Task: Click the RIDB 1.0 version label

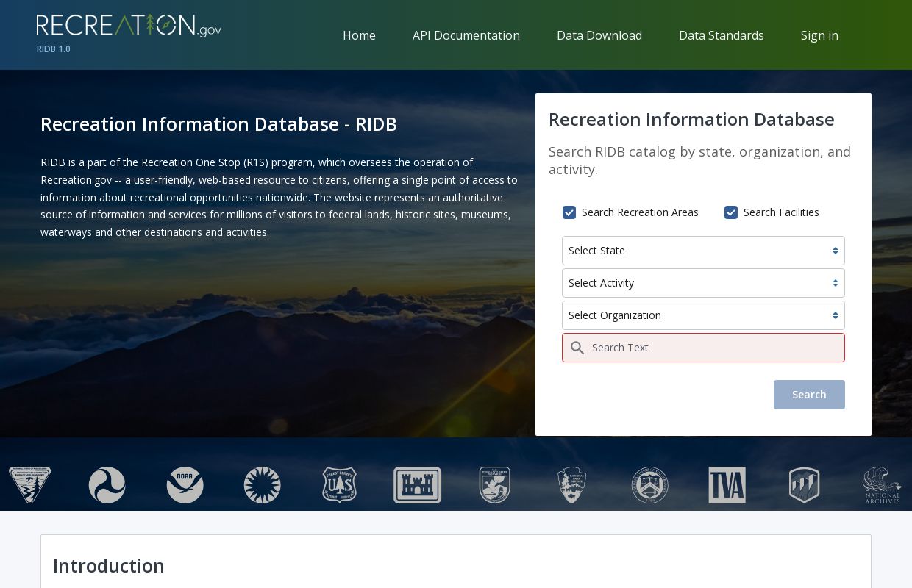Action: pyautogui.click(x=54, y=49)
